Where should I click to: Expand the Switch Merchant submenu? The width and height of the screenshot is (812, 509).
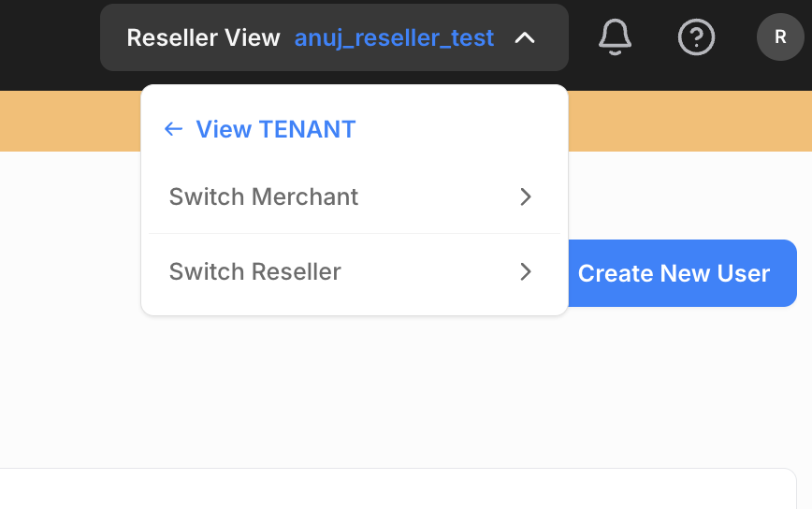pos(354,196)
